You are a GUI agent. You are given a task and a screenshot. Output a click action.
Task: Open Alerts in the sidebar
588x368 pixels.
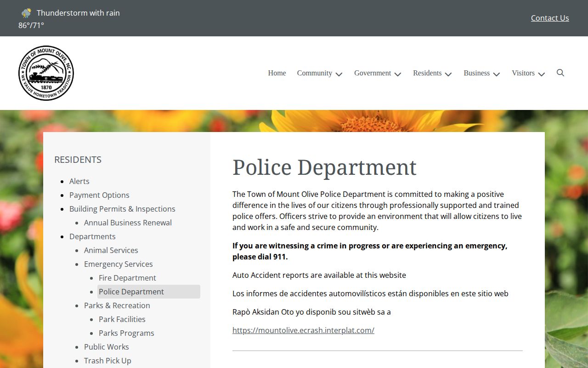79,181
